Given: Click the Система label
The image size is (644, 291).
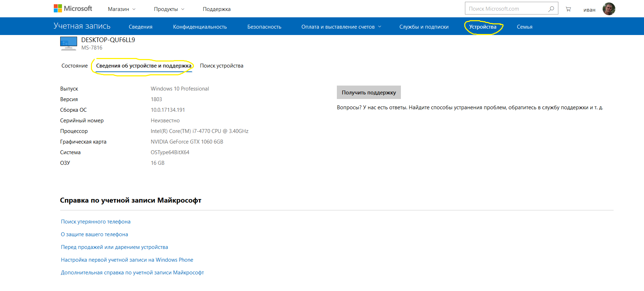Looking at the screenshot, I should tap(70, 152).
